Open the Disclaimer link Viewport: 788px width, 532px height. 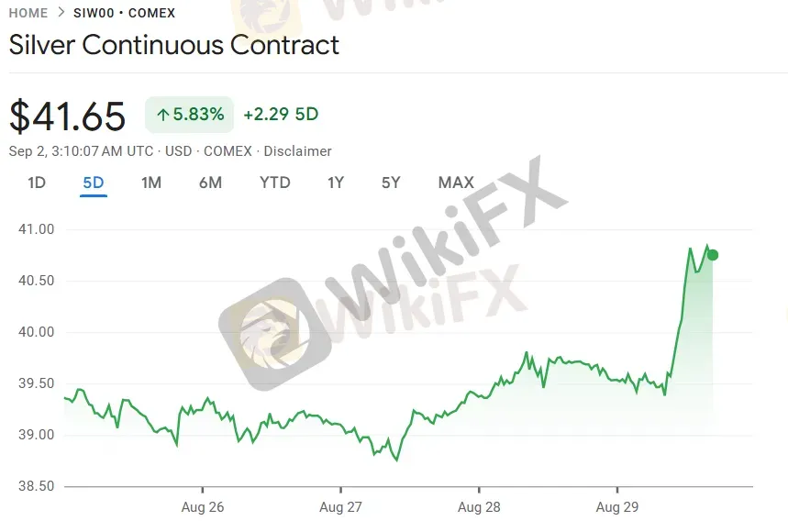tap(297, 151)
